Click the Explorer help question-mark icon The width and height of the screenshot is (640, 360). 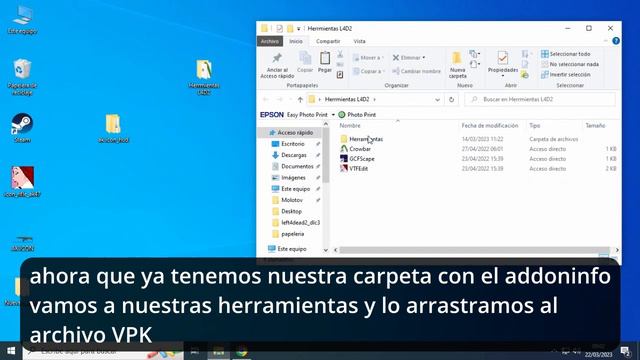coord(616,41)
